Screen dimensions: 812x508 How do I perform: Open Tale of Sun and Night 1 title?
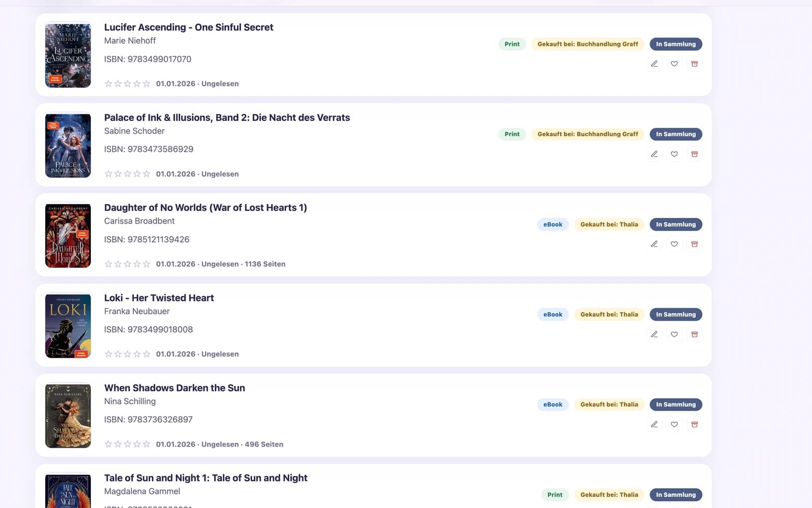click(x=206, y=478)
